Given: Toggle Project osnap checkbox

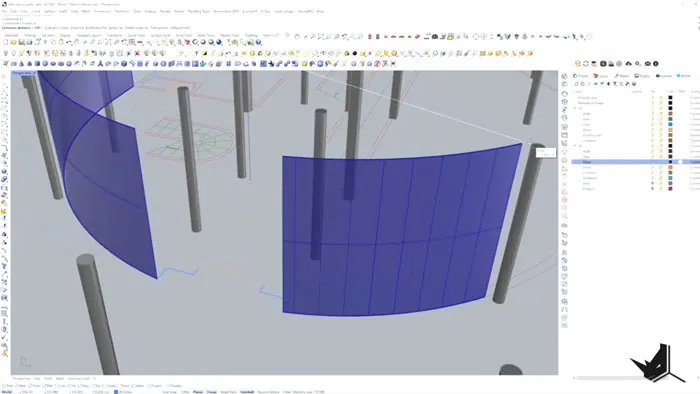Looking at the screenshot, I should [155, 386].
